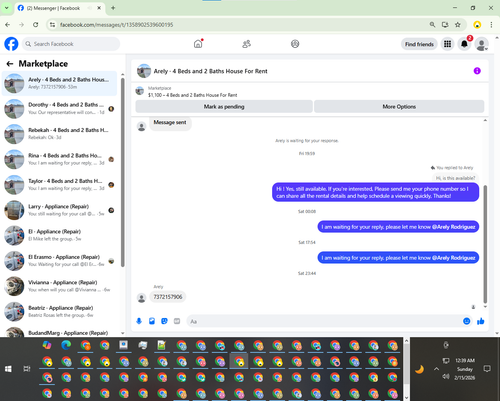Open tab search dropdown
Screen dimensions: 500x401
(x=6, y=8)
